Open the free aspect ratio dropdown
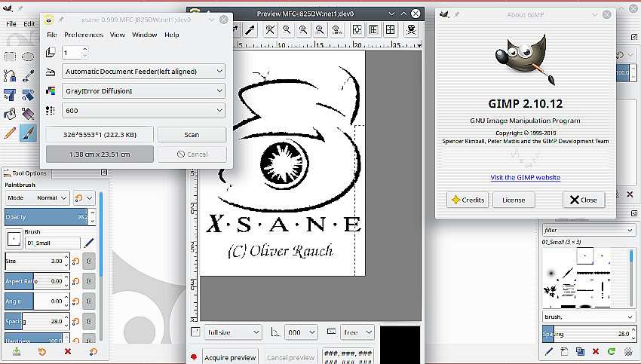The height and width of the screenshot is (364, 641). tap(357, 332)
